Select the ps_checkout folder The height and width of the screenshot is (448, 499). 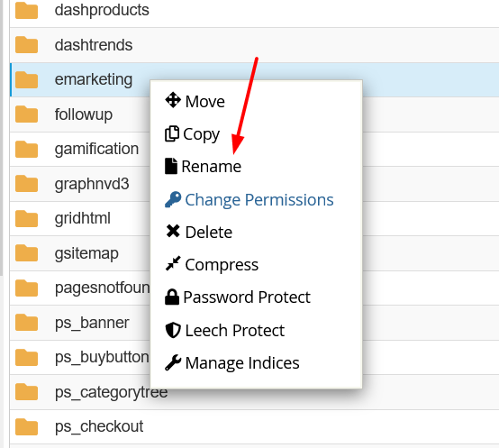pyautogui.click(x=255, y=426)
